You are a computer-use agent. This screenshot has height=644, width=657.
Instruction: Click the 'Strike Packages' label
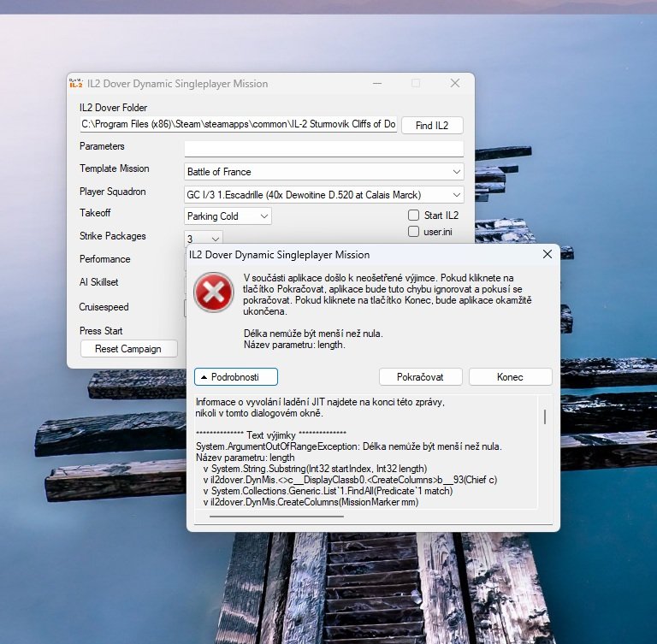113,236
